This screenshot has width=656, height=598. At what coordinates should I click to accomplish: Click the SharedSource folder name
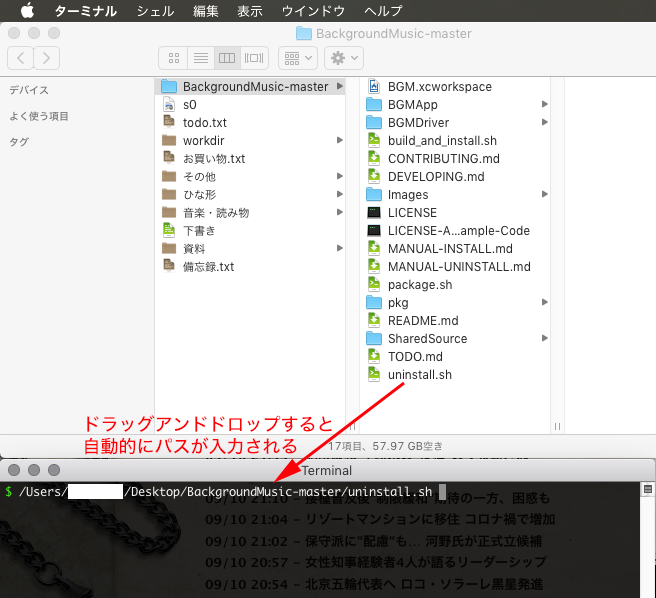point(428,339)
